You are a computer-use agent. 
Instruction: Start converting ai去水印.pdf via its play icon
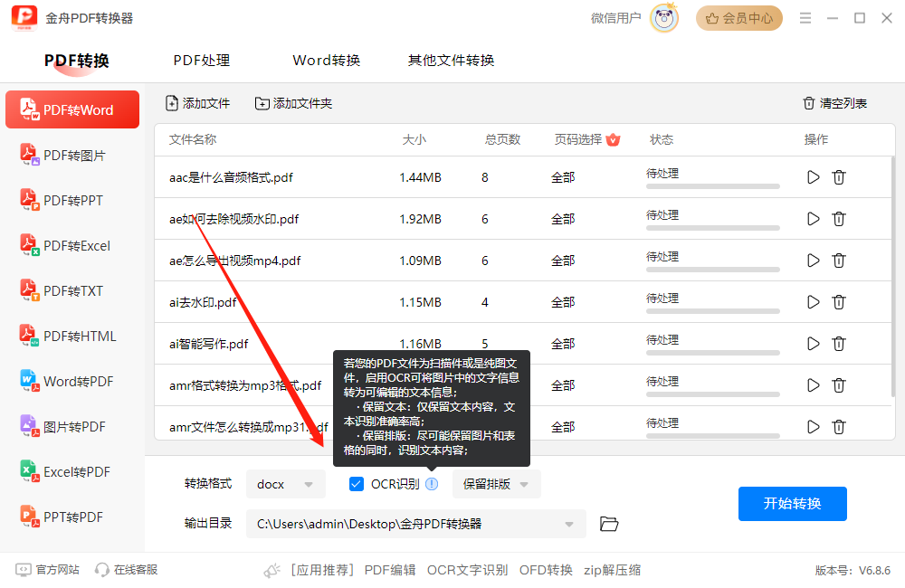[812, 302]
